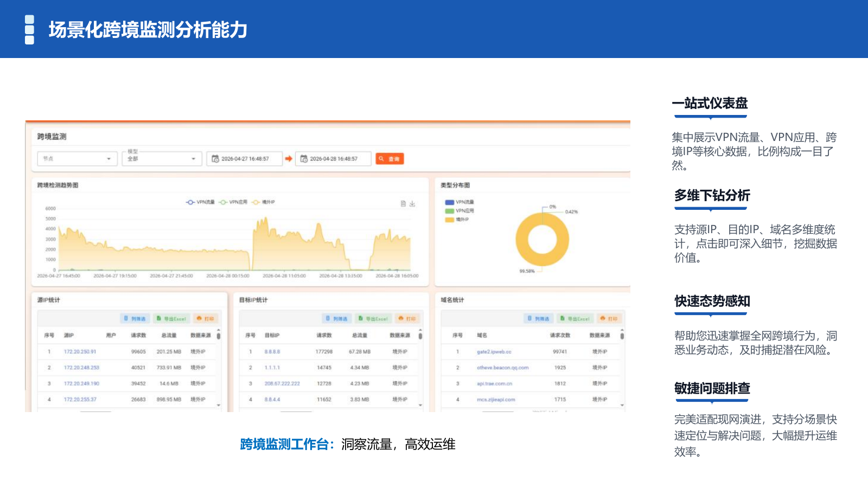This screenshot has height=488, width=868.
Task: Click 请求数 column header in 源IP统计
Action: point(138,336)
